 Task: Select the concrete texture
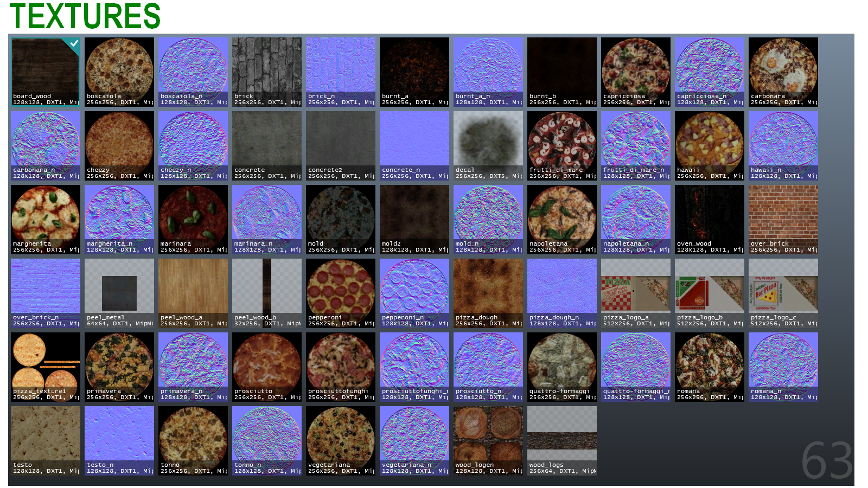(267, 146)
